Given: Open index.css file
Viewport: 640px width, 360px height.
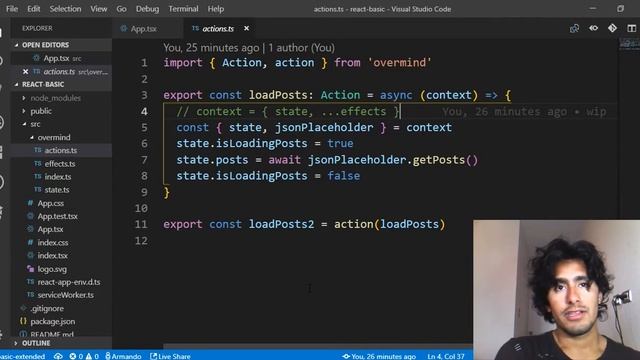Looking at the screenshot, I should pyautogui.click(x=53, y=242).
